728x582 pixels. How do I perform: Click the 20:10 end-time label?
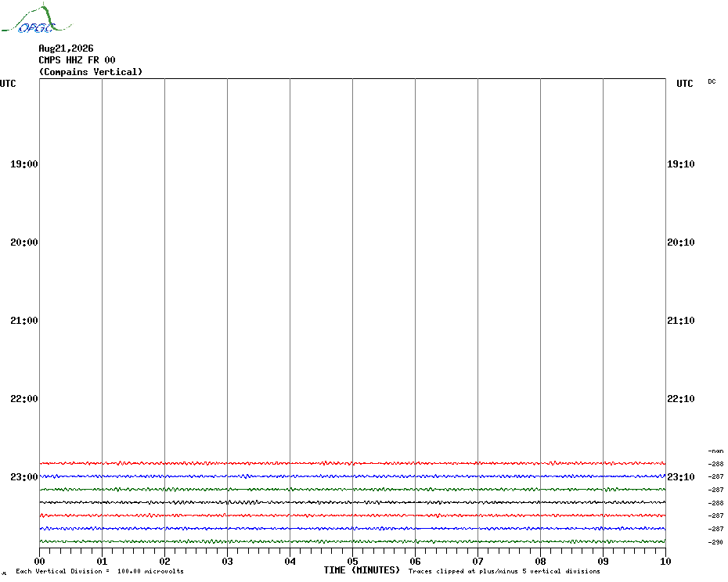click(681, 242)
